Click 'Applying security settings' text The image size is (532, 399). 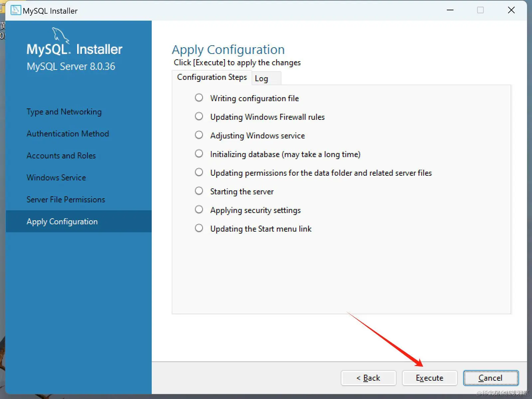click(256, 210)
